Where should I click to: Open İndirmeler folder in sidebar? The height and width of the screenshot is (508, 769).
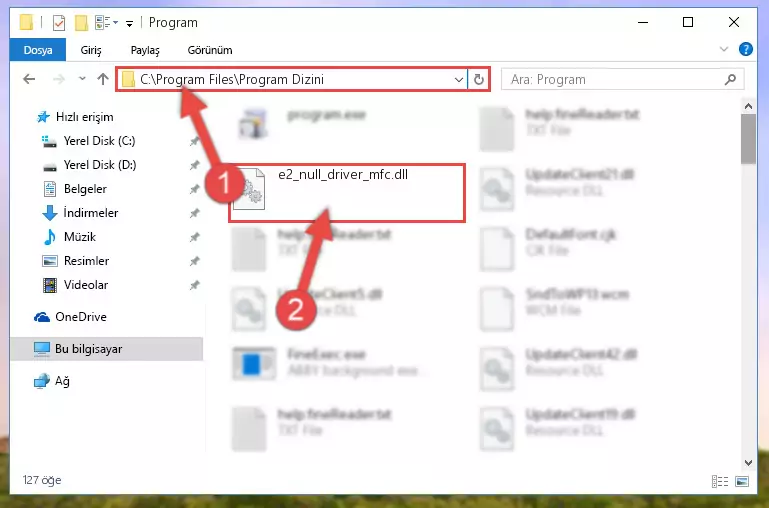[91, 213]
